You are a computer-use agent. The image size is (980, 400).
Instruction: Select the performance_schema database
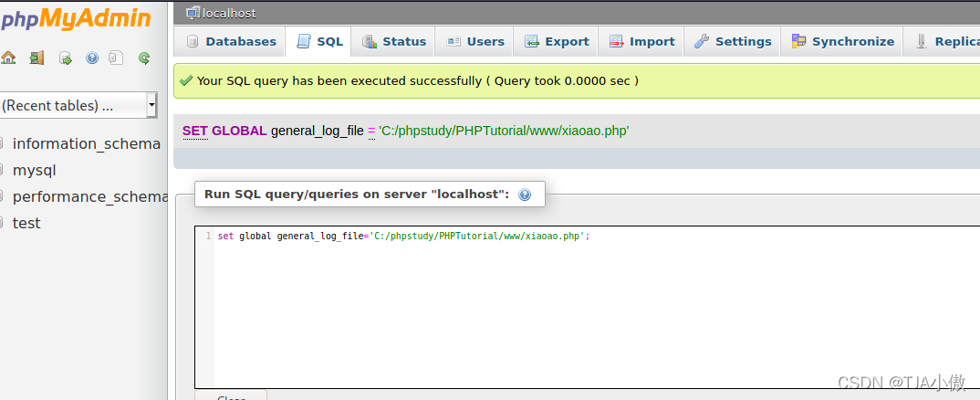click(x=90, y=196)
